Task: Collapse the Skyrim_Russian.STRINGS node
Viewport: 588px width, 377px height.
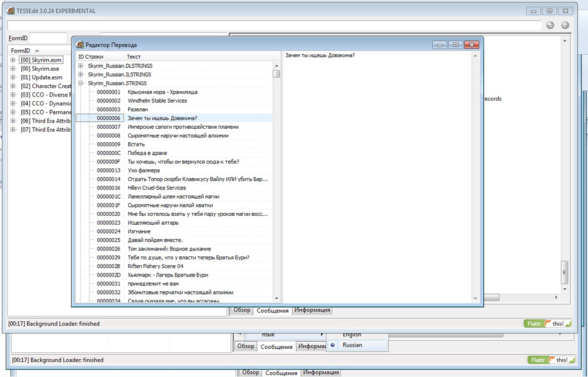Action: (x=79, y=83)
